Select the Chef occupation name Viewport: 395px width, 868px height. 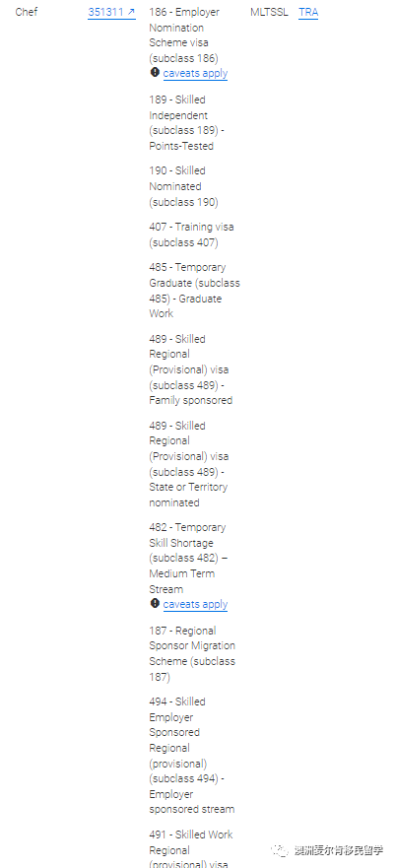[x=27, y=12]
